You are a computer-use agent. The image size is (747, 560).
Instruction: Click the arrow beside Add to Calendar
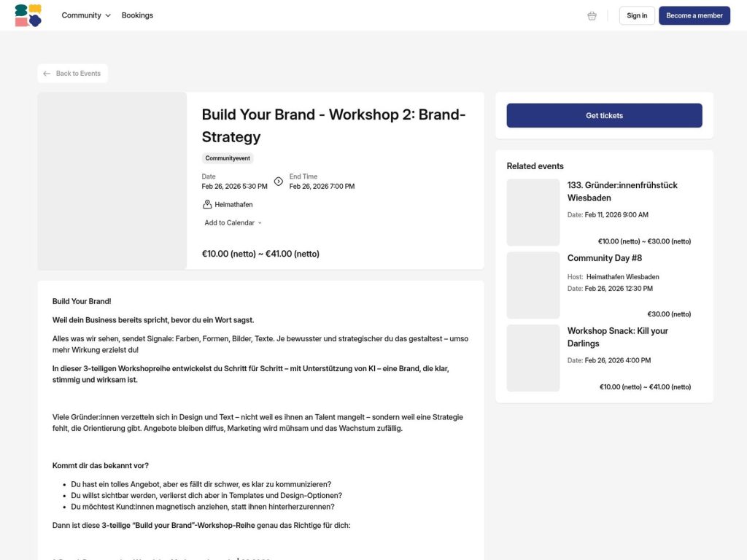coord(260,222)
